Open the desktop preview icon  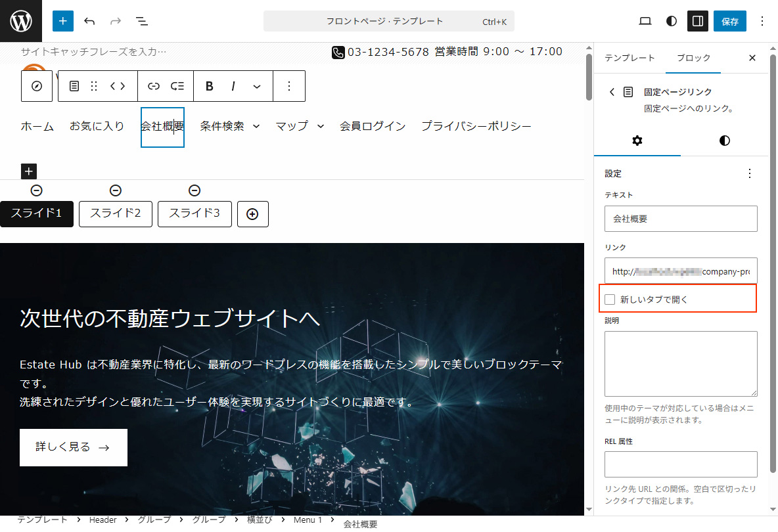(x=645, y=21)
